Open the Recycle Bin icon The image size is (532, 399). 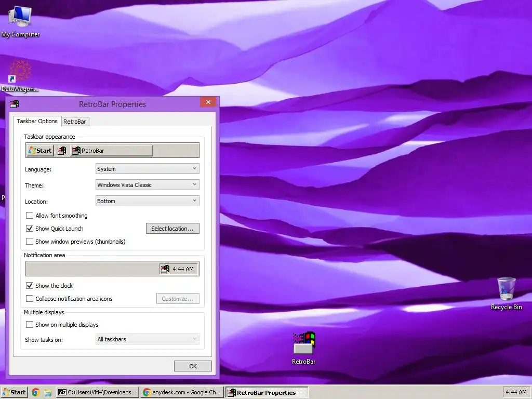point(506,294)
